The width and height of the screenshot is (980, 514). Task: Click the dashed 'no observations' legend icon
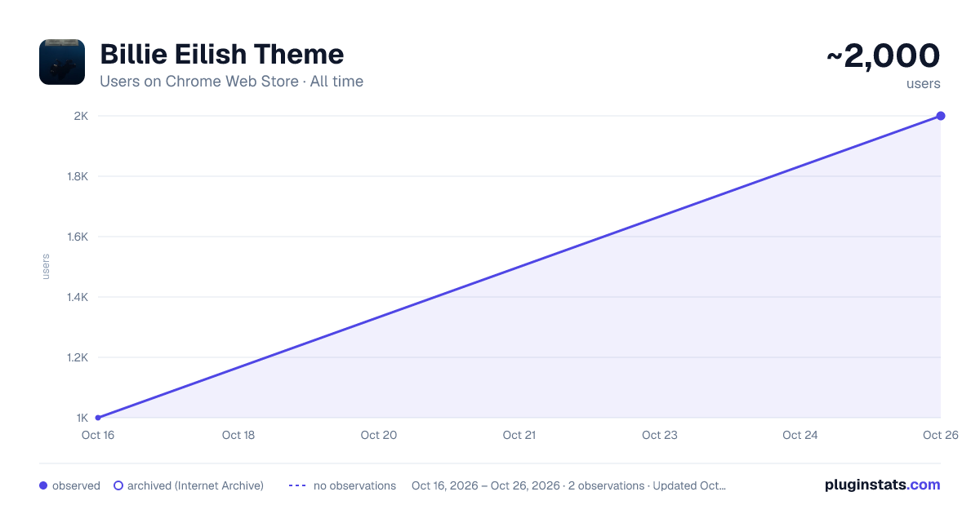[x=297, y=485]
